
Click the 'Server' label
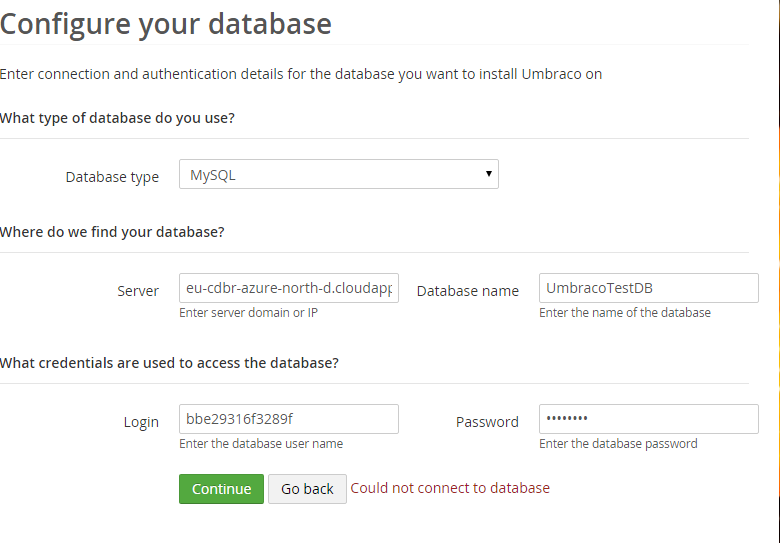[138, 291]
